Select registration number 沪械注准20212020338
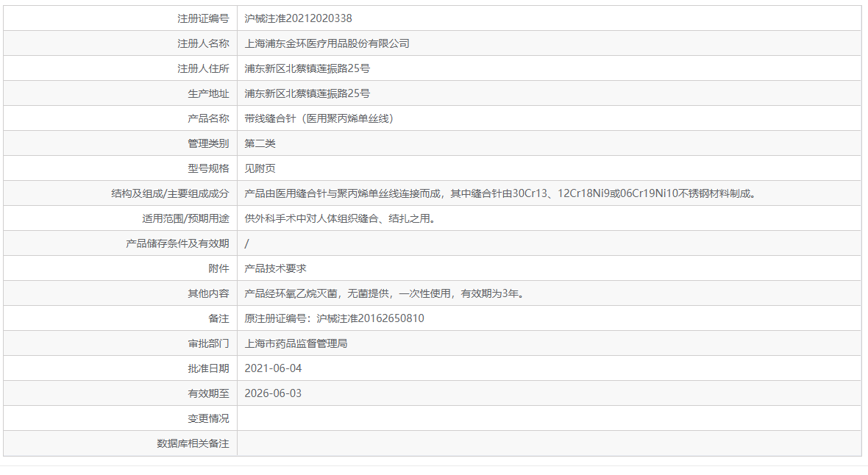 (298, 18)
